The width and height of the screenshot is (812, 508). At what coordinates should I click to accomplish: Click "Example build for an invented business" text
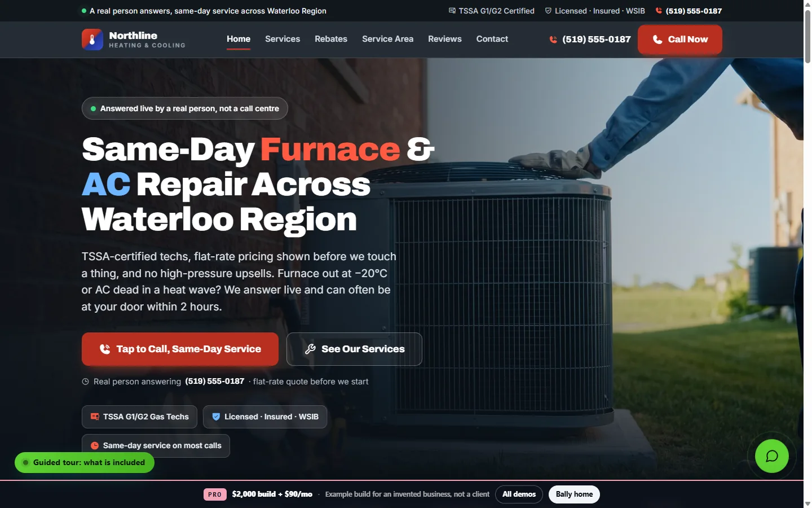pos(388,494)
